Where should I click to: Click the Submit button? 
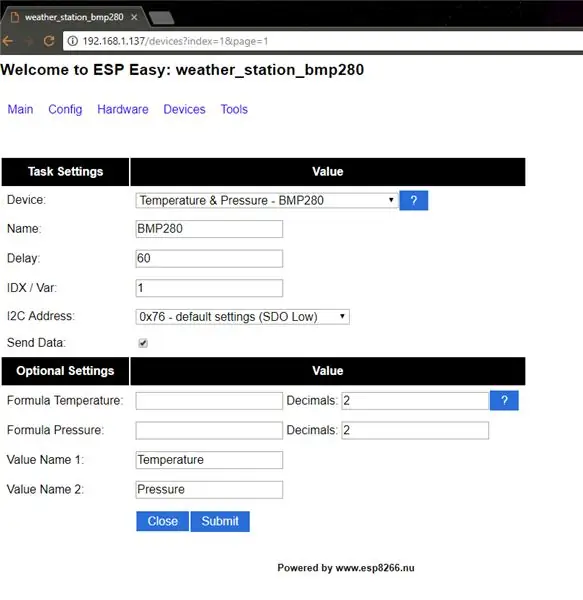tap(220, 521)
